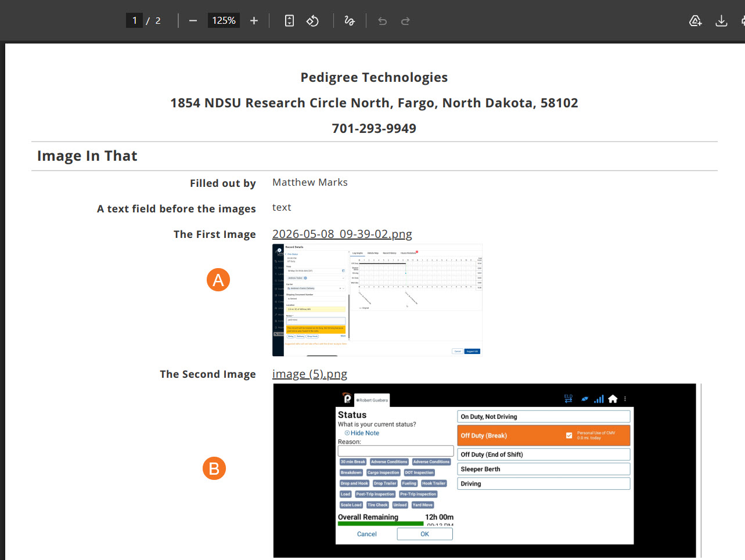
Task: Choose the Drop Trailer reason tag
Action: coord(385,483)
